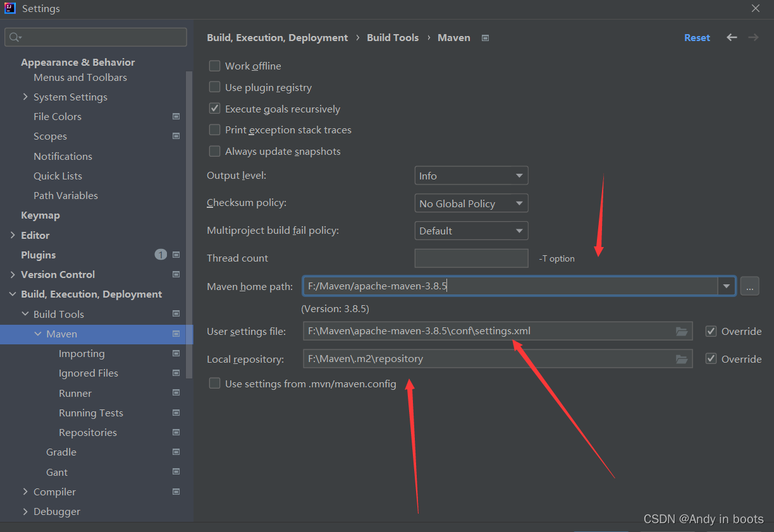The height and width of the screenshot is (532, 774).
Task: Click the Plugins update badge showing 1
Action: 161,255
